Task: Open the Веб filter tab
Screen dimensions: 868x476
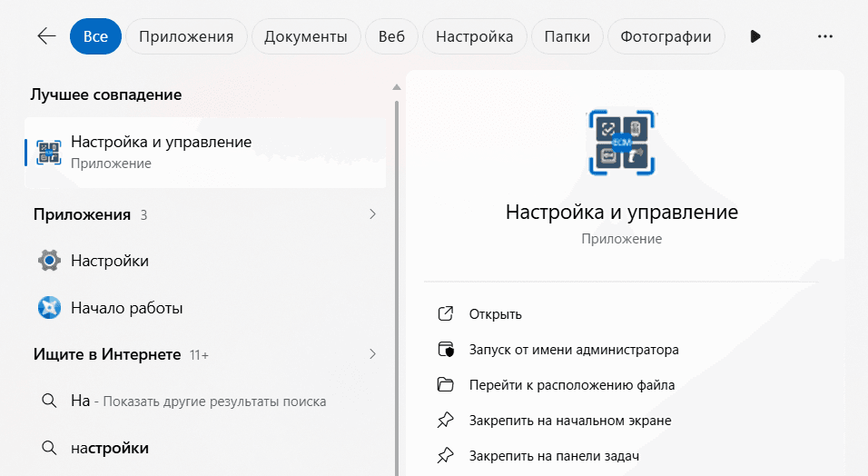Action: click(x=391, y=36)
